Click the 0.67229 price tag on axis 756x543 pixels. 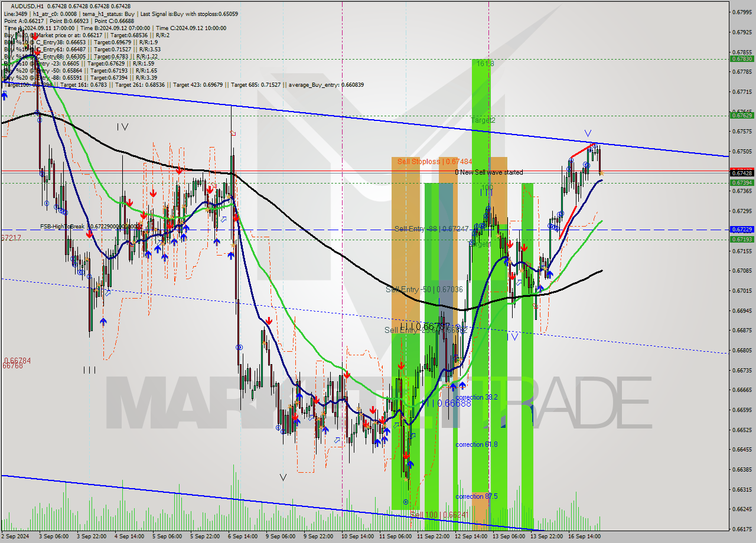742,229
